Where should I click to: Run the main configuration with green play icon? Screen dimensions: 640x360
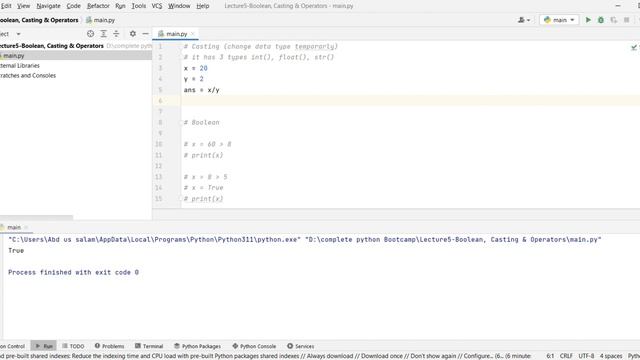[x=588, y=20]
